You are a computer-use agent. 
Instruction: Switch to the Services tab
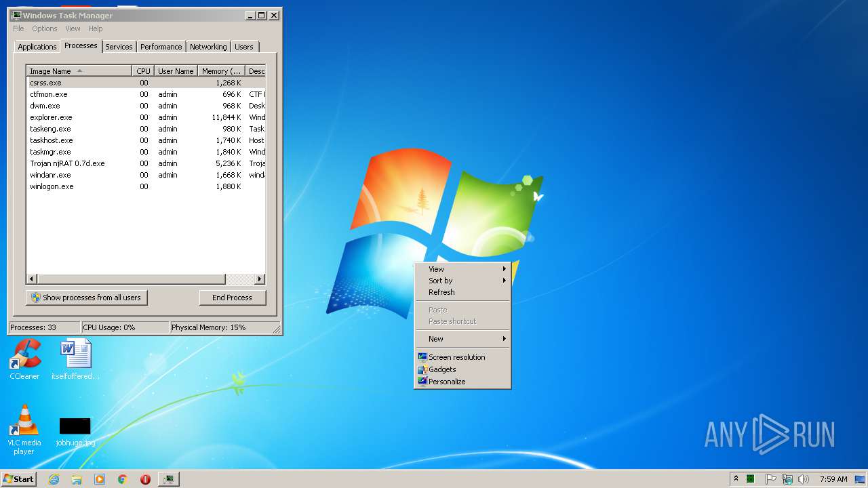[x=119, y=47]
